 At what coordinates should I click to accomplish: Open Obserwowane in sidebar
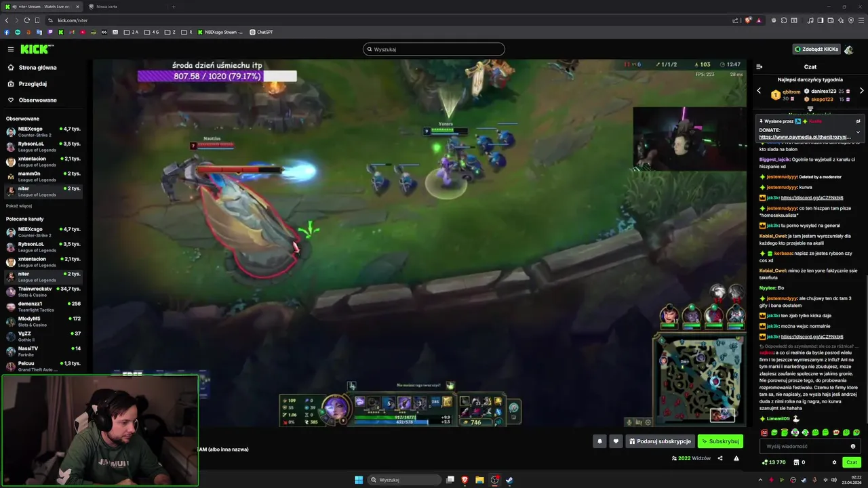pyautogui.click(x=33, y=100)
